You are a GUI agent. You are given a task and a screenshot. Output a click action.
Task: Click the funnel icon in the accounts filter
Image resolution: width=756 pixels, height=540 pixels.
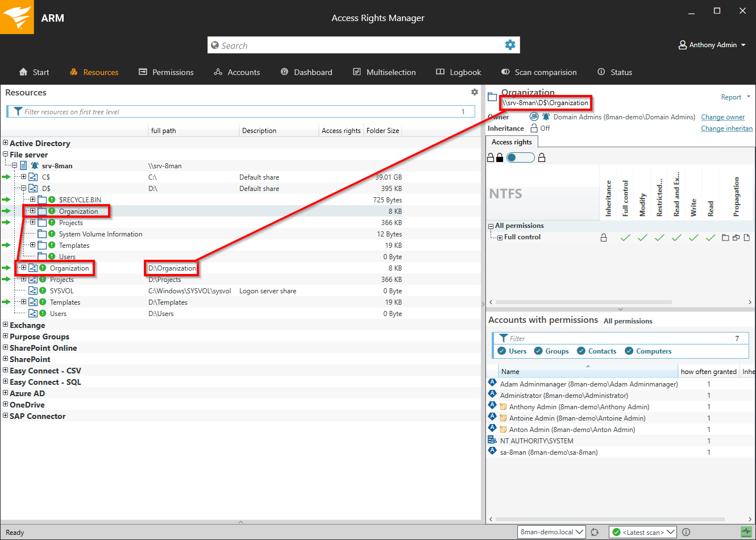point(504,338)
